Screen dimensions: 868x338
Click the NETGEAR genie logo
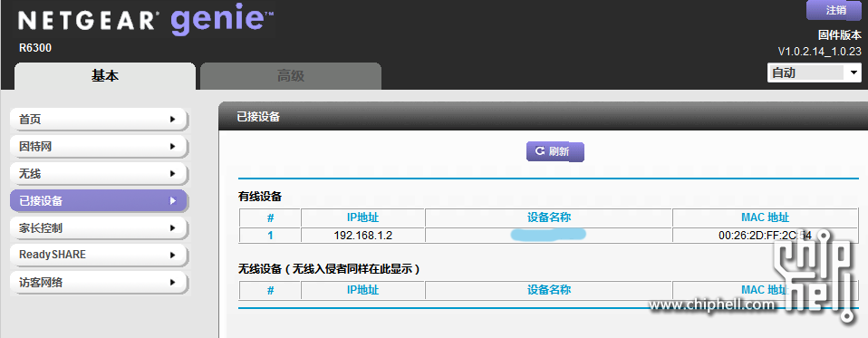[146, 21]
